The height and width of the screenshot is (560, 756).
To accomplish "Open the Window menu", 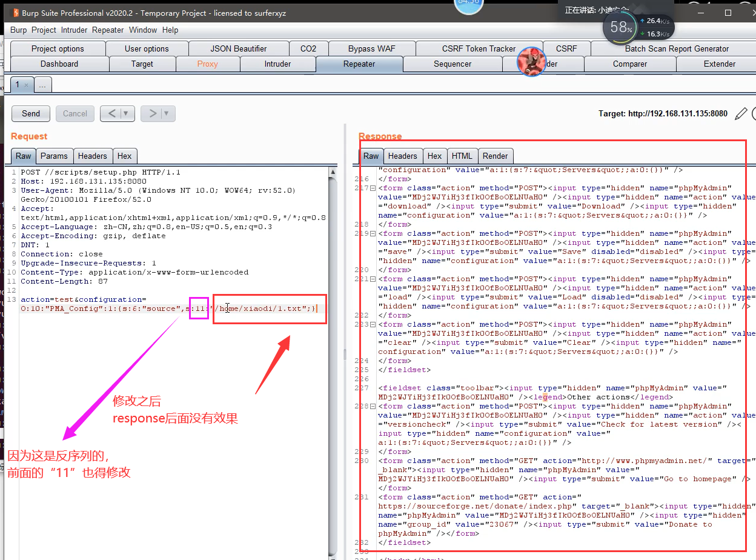I will pyautogui.click(x=143, y=30).
